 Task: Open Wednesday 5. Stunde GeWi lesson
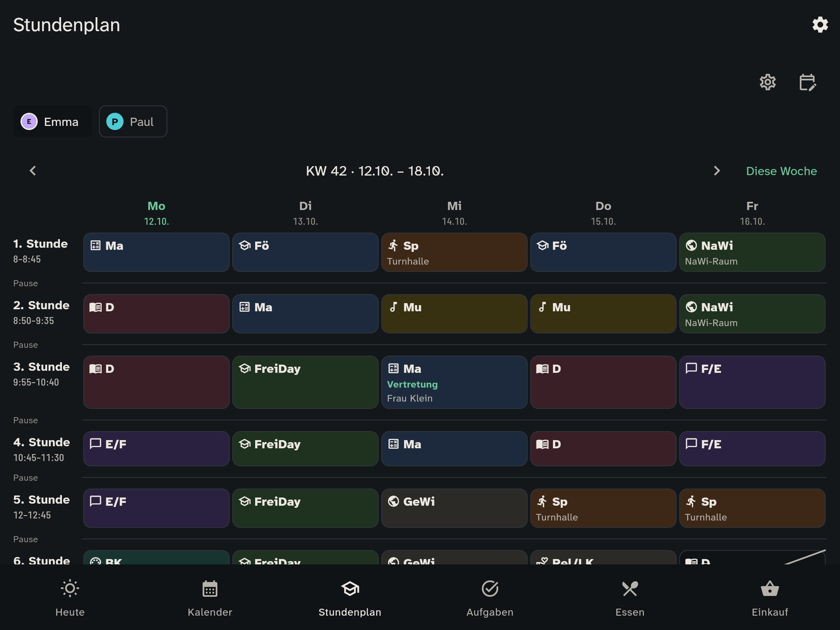click(x=454, y=508)
